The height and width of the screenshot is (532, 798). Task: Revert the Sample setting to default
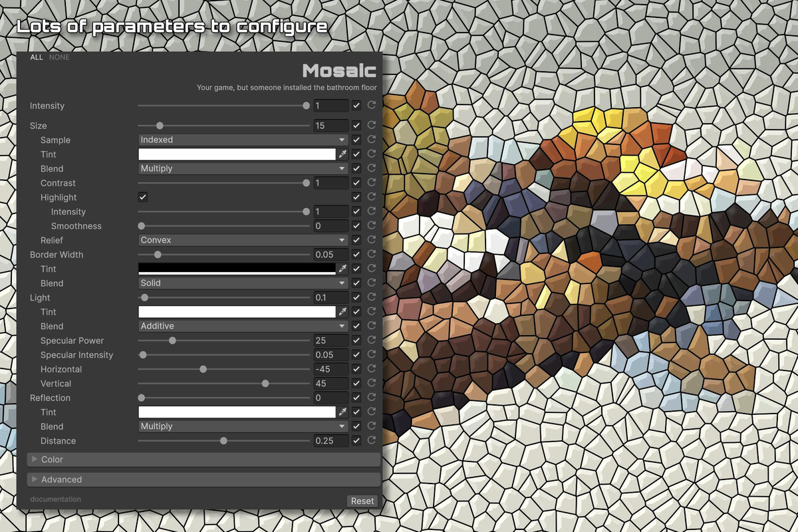(372, 140)
